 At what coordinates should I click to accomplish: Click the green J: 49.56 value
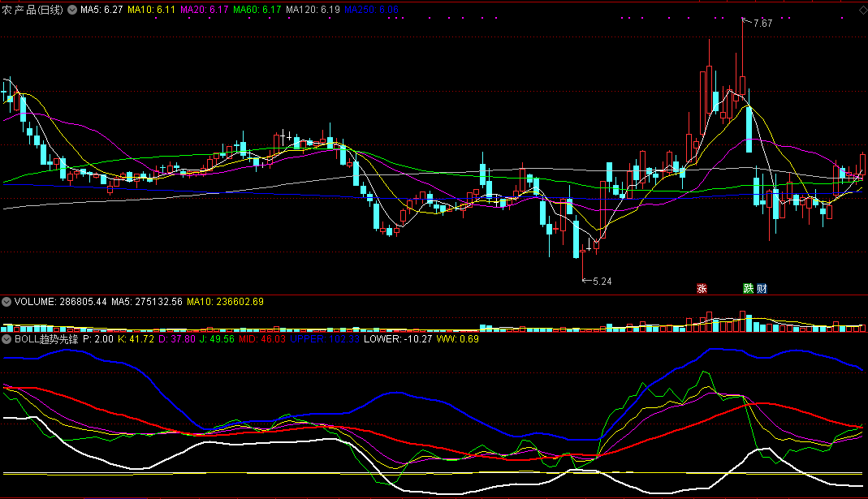(217, 339)
